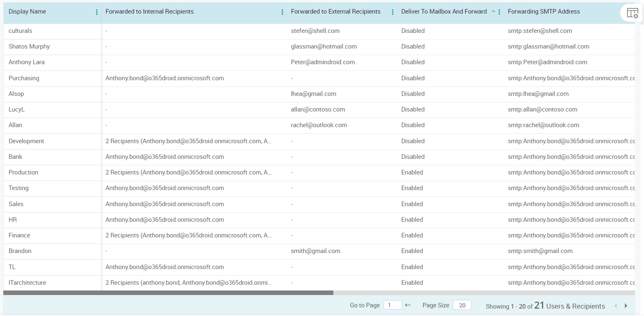Select the LucyL row name
This screenshot has height=316, width=644.
17,109
